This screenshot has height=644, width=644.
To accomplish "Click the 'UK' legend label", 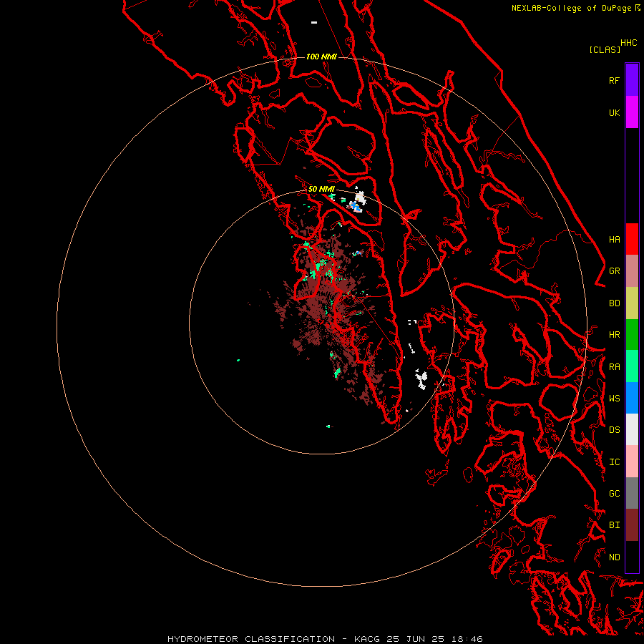I will (614, 112).
